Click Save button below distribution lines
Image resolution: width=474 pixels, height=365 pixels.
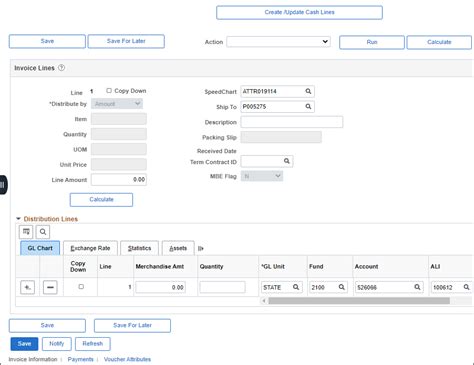pyautogui.click(x=47, y=325)
